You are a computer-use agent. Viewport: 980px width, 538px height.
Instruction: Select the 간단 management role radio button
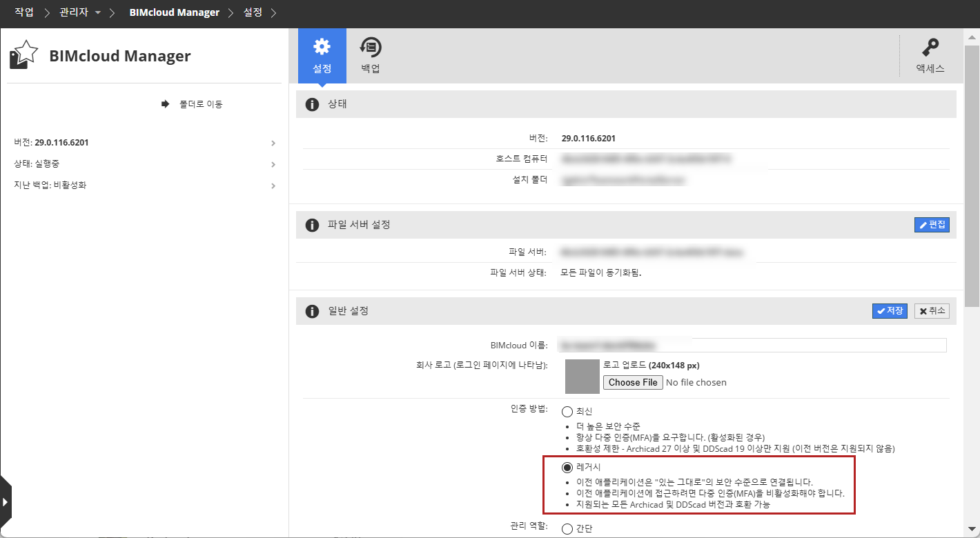point(567,529)
